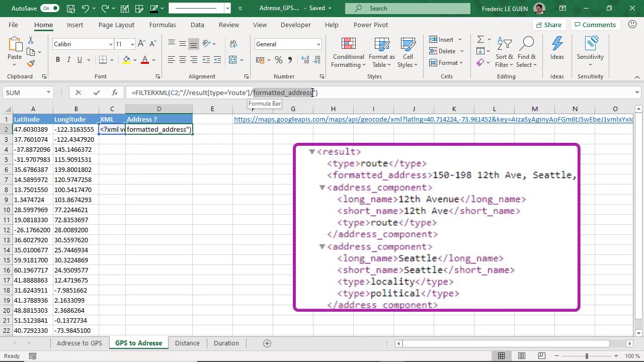Undo the last action
Viewport: 644px width, 362px height.
tap(86, 8)
